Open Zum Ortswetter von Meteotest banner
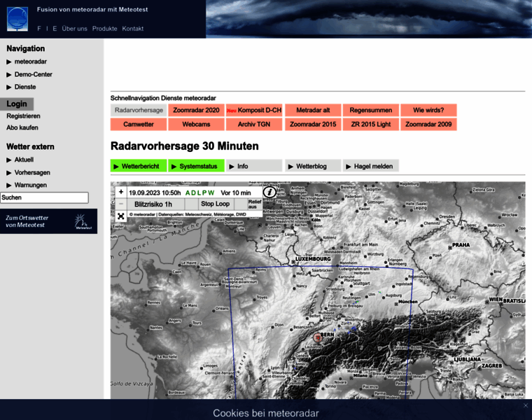 point(48,221)
